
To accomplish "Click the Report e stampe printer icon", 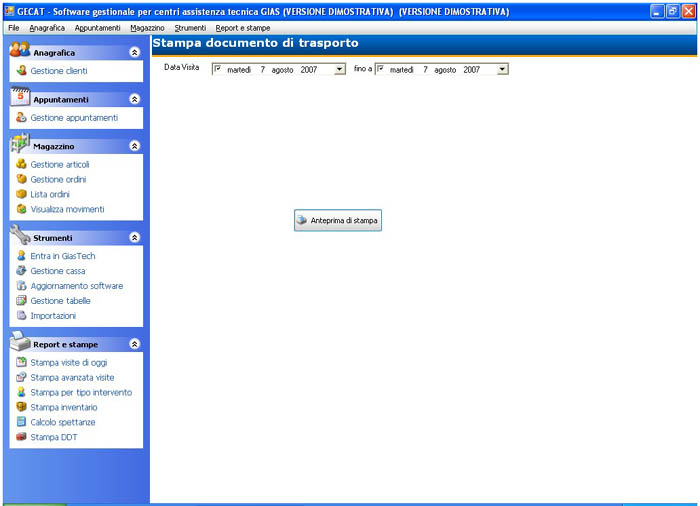I will (x=20, y=341).
